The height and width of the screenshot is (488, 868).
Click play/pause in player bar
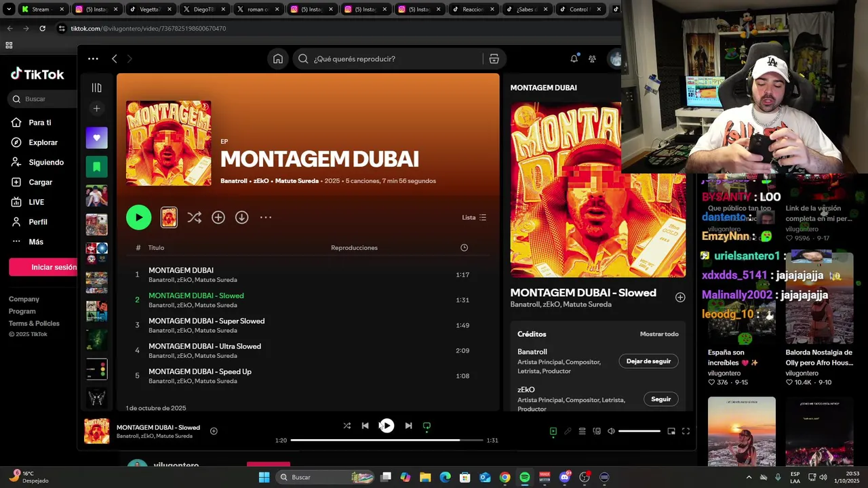pyautogui.click(x=387, y=426)
